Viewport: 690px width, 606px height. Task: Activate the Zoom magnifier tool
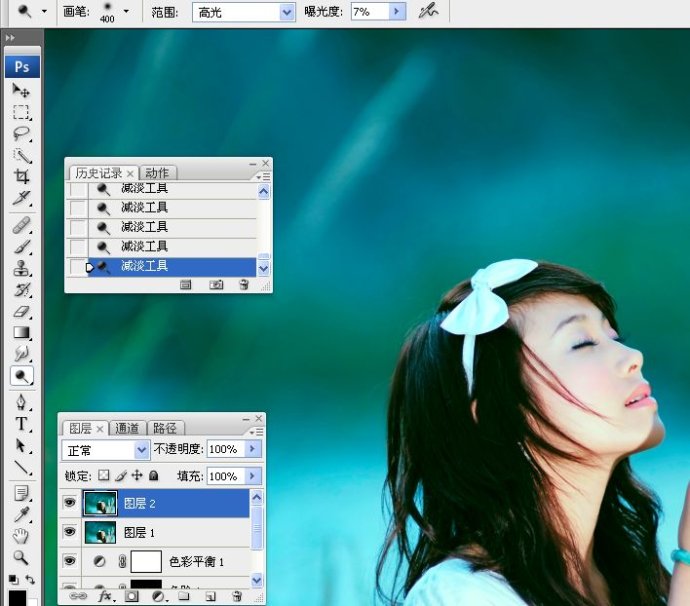[x=21, y=557]
